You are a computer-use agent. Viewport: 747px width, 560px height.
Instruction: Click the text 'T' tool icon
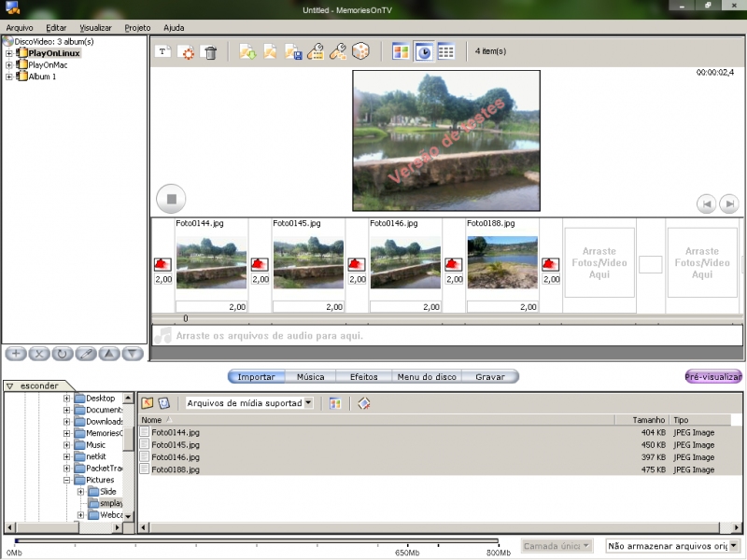click(162, 52)
